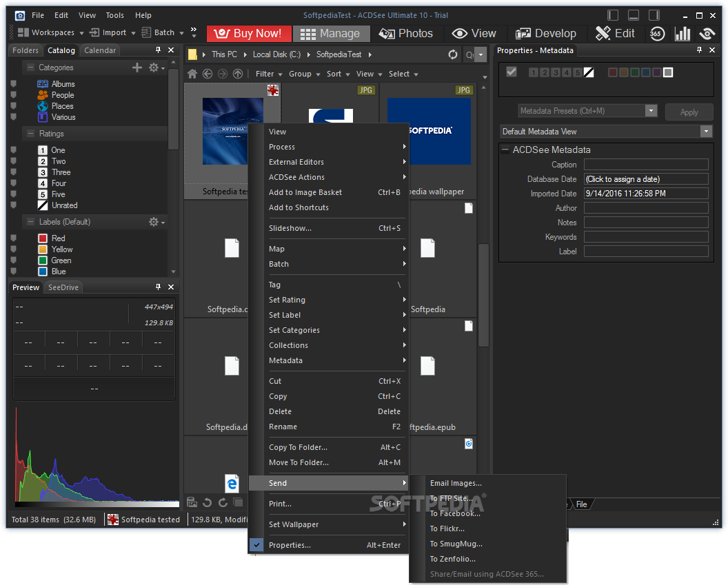Toggle the right pane layout icon
The height and width of the screenshot is (585, 728).
654,15
